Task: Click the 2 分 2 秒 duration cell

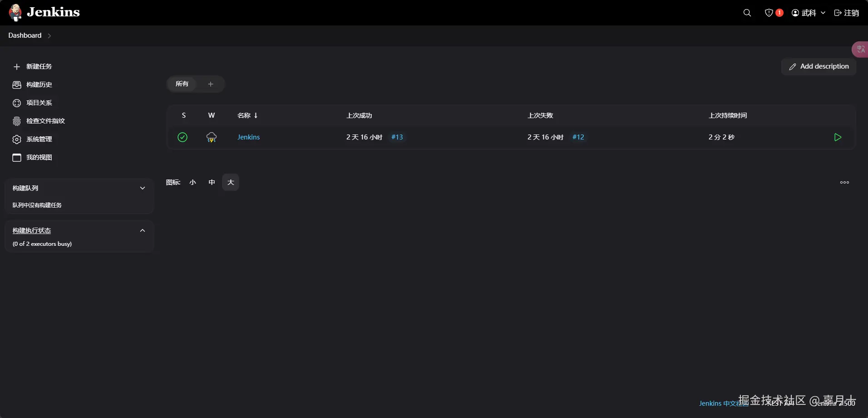Action: point(721,137)
